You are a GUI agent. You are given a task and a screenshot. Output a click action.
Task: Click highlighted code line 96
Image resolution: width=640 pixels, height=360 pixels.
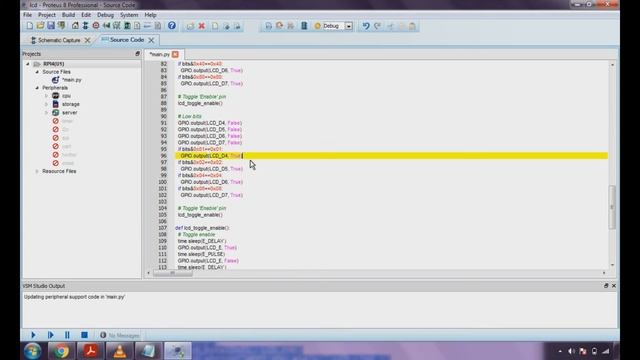click(391, 156)
